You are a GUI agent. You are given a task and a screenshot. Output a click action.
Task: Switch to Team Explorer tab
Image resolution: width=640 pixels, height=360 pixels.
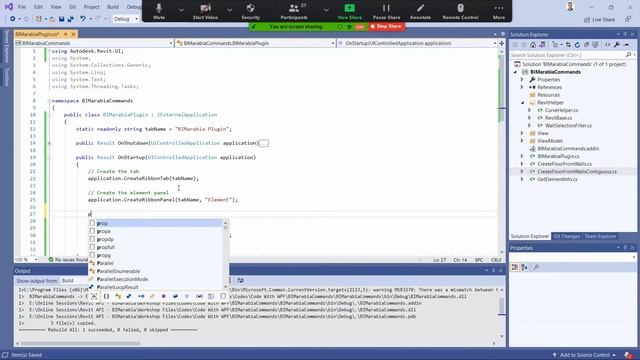[x=600, y=236]
